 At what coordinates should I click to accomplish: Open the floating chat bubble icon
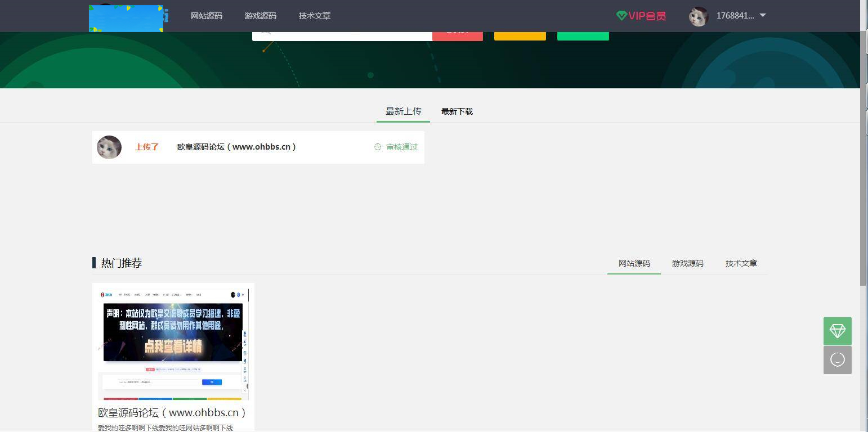tap(837, 359)
